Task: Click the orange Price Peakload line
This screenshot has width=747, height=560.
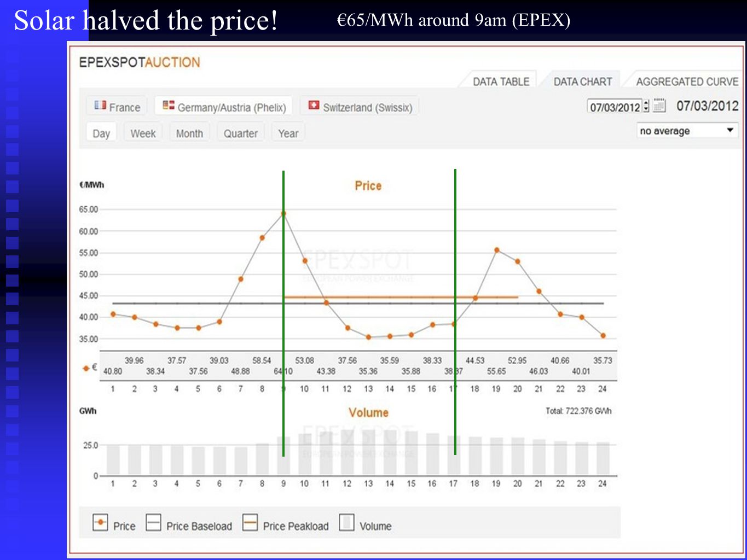Action: (401, 297)
